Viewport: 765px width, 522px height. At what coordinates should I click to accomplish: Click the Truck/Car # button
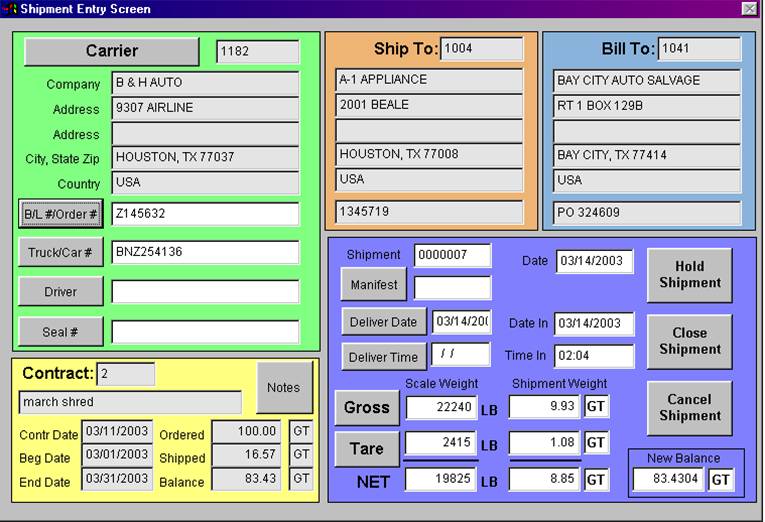click(60, 252)
